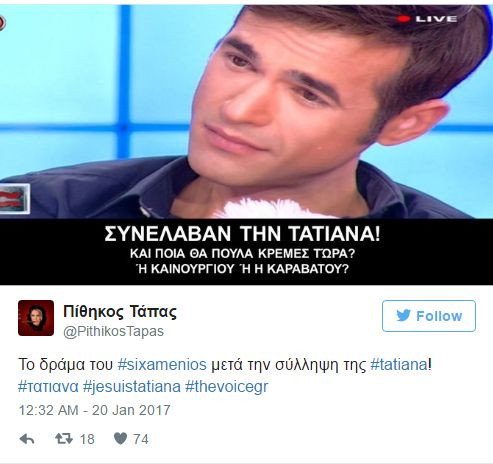Click the reply arrow icon

[27, 439]
